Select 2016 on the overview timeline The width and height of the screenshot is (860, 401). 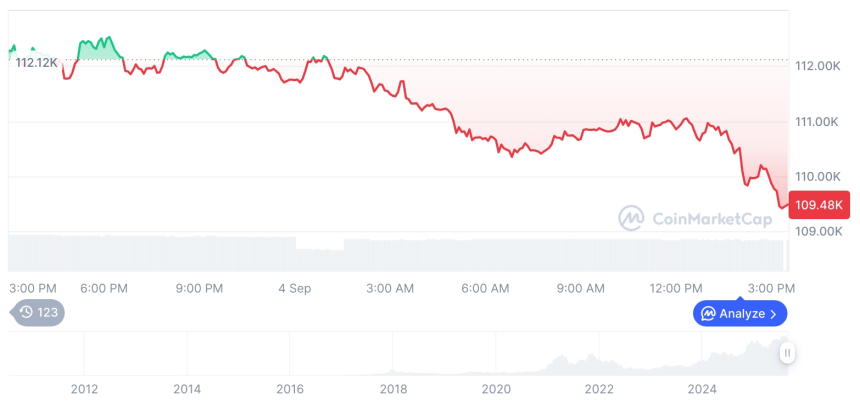coord(290,388)
